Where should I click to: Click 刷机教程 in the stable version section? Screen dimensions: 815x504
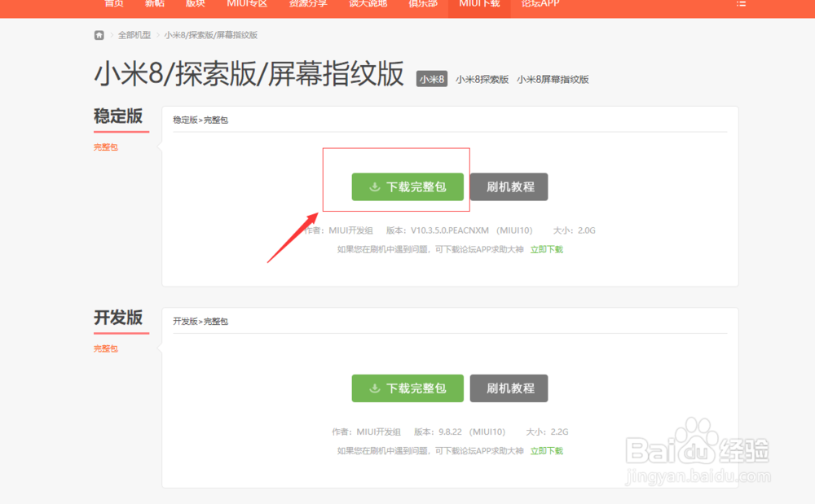click(509, 186)
